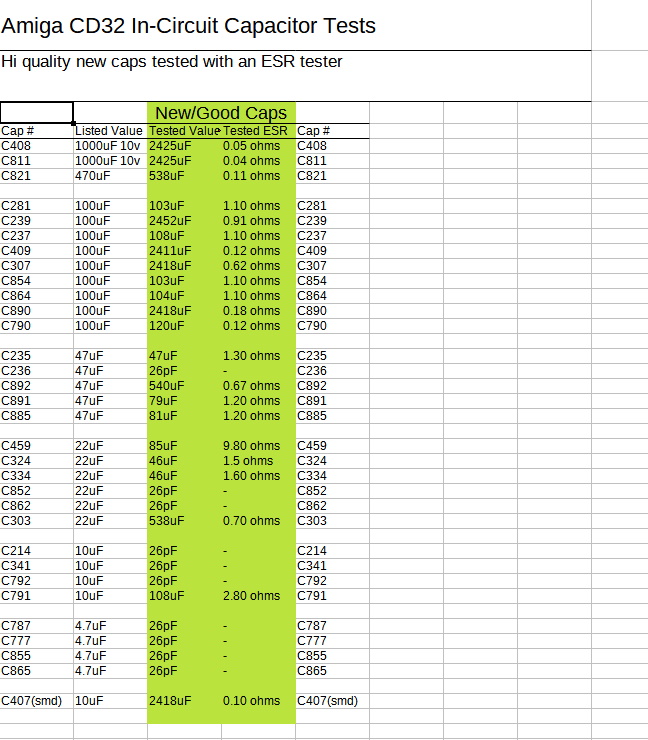Select tested value '540uF'
Image resolution: width=648 pixels, height=740 pixels.
pyautogui.click(x=167, y=386)
